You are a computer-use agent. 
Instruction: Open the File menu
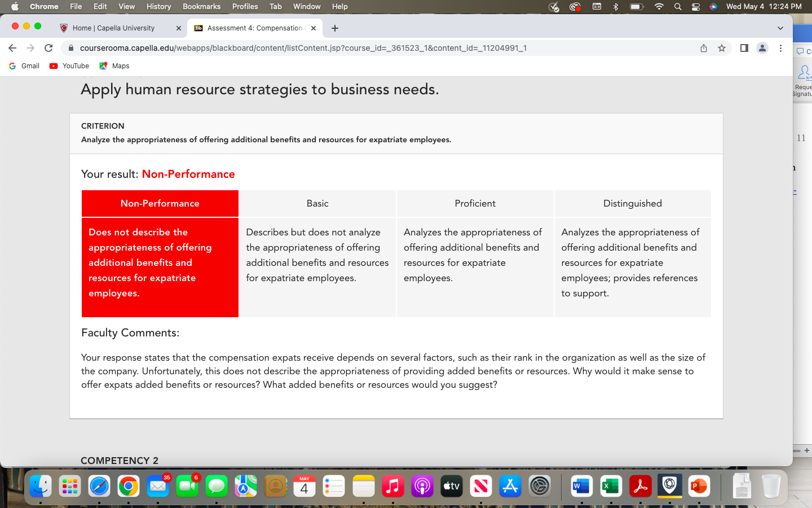pyautogui.click(x=76, y=6)
